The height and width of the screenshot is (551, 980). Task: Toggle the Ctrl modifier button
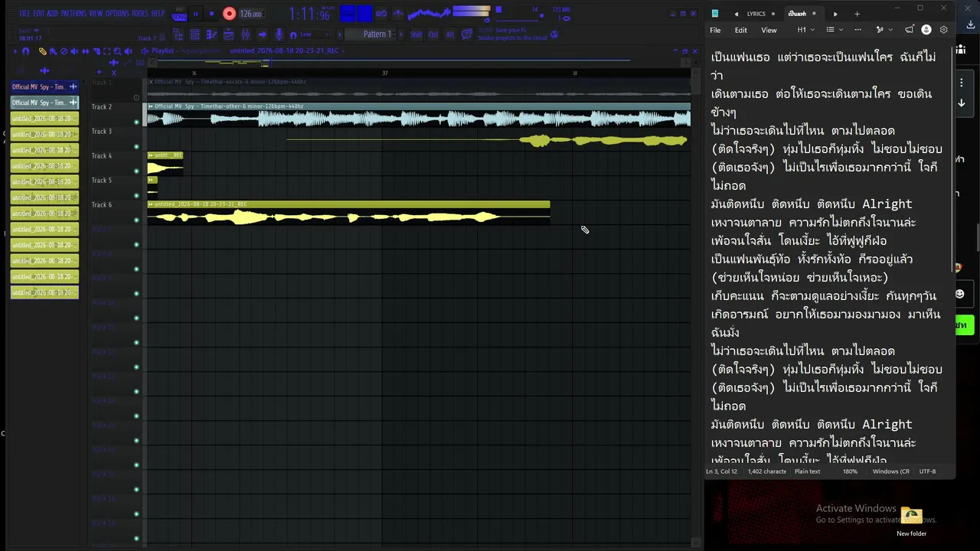433,34
